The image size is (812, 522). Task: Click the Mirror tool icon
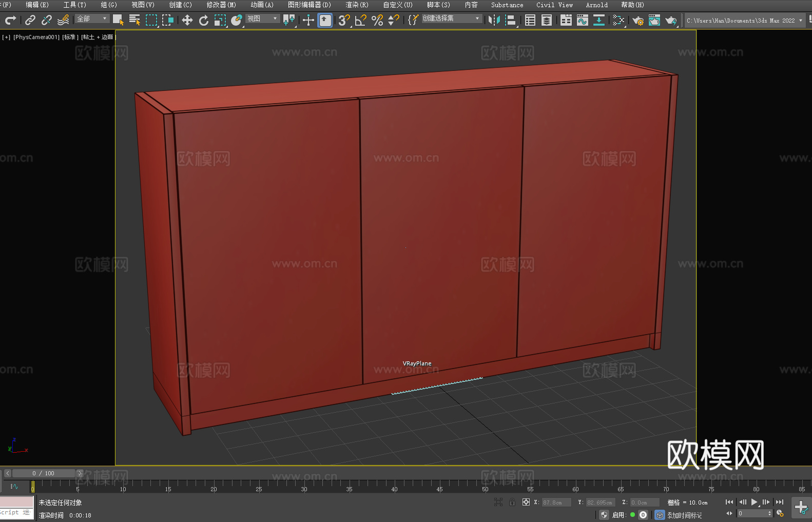(494, 20)
